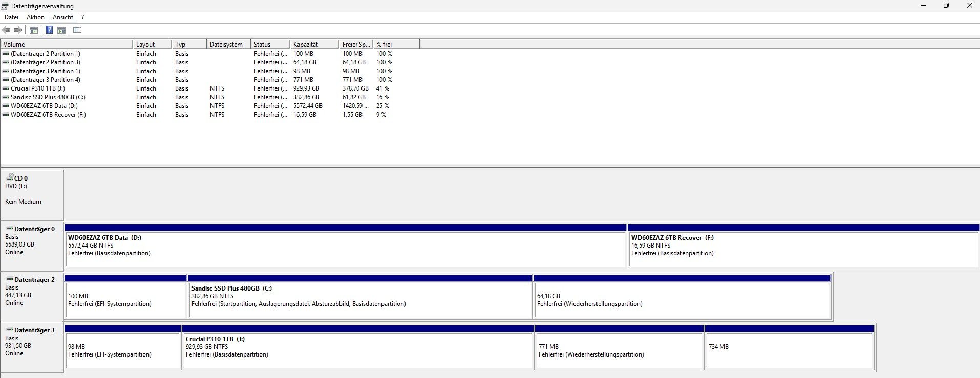
Task: Select the 64,18 GB Wiederherstellungspartition block
Action: pyautogui.click(x=683, y=297)
